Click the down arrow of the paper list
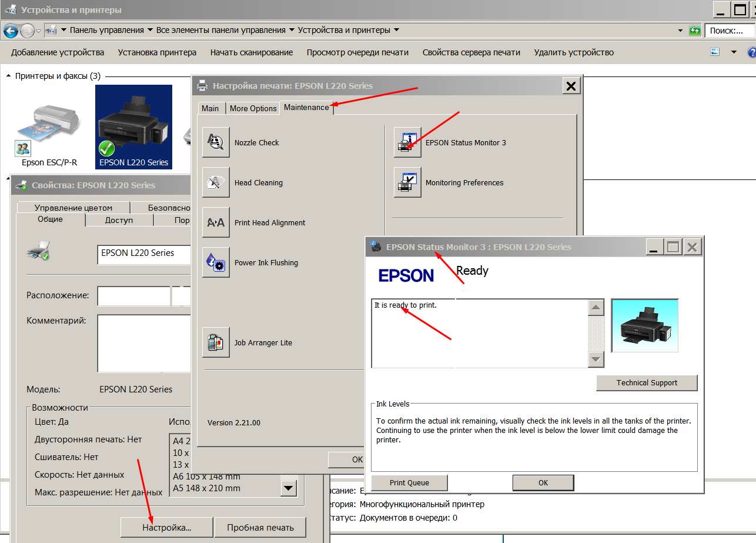The image size is (756, 543). point(288,488)
